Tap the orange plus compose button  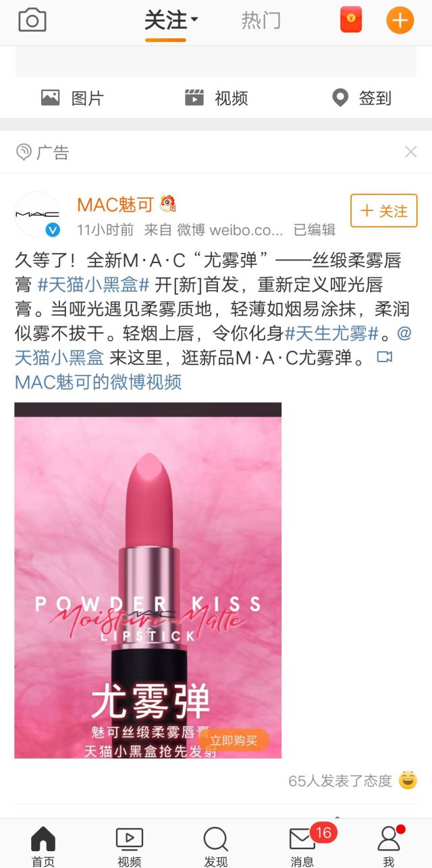(400, 20)
